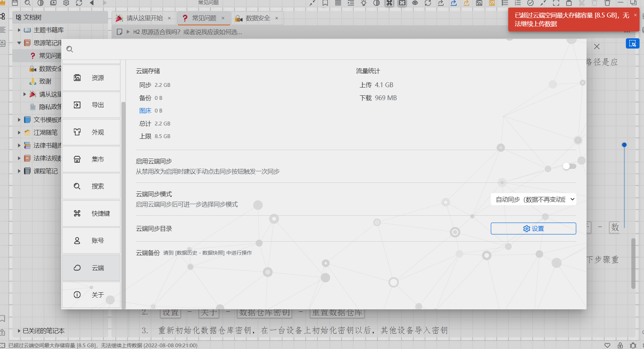Click the lock icon in the status bar

tap(620, 345)
